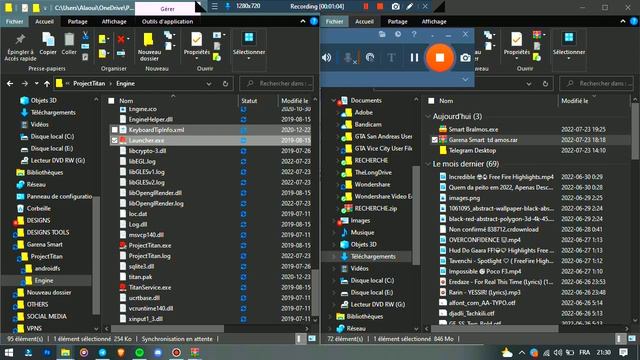This screenshot has height=360, width=640.
Task: Select Bandicam folder in the right navigation tree
Action: point(368,124)
